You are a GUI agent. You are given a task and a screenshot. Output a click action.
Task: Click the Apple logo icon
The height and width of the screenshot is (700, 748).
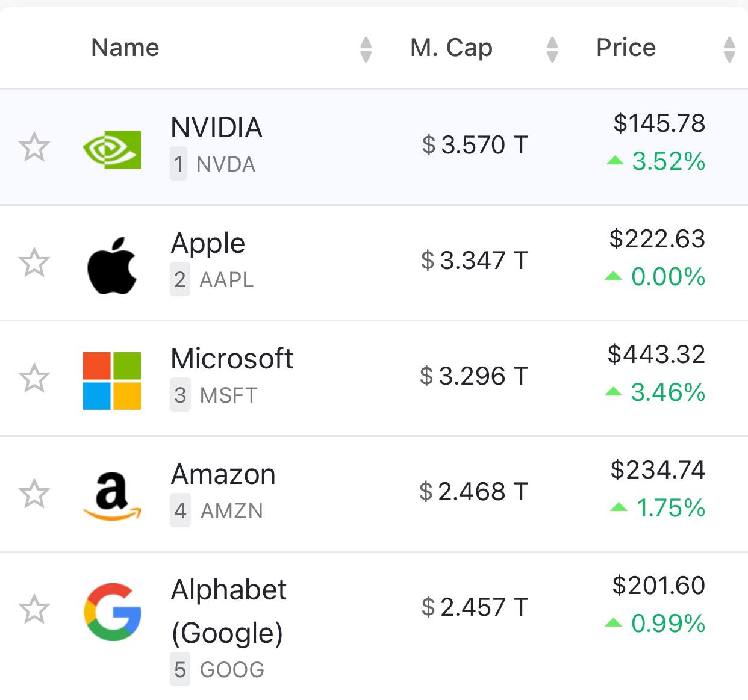112,265
